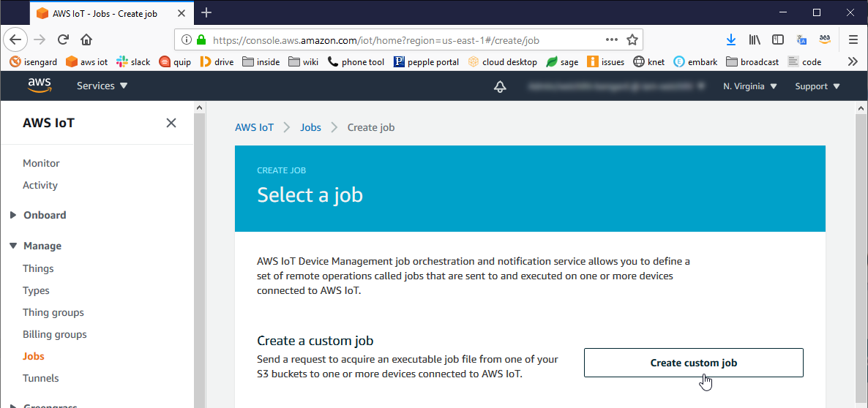Open the Firefox hamburger menu
This screenshot has height=408, width=868.
tap(853, 39)
